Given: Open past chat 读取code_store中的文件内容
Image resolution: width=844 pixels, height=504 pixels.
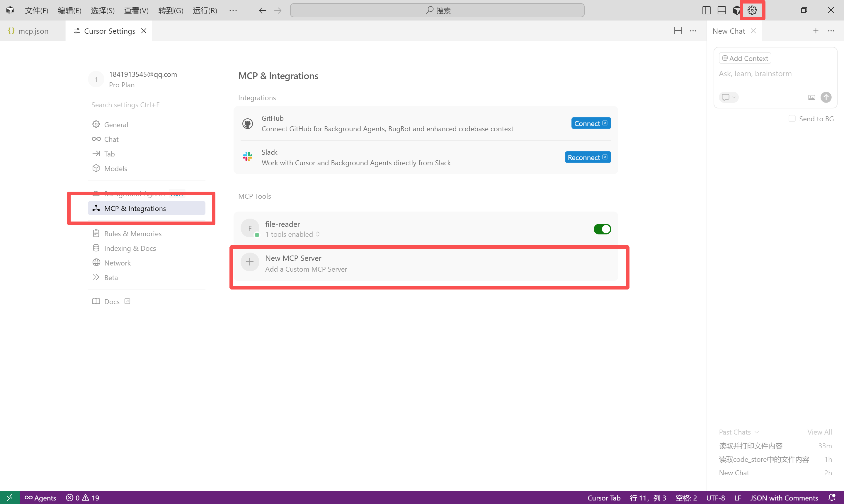Looking at the screenshot, I should click(x=775, y=459).
